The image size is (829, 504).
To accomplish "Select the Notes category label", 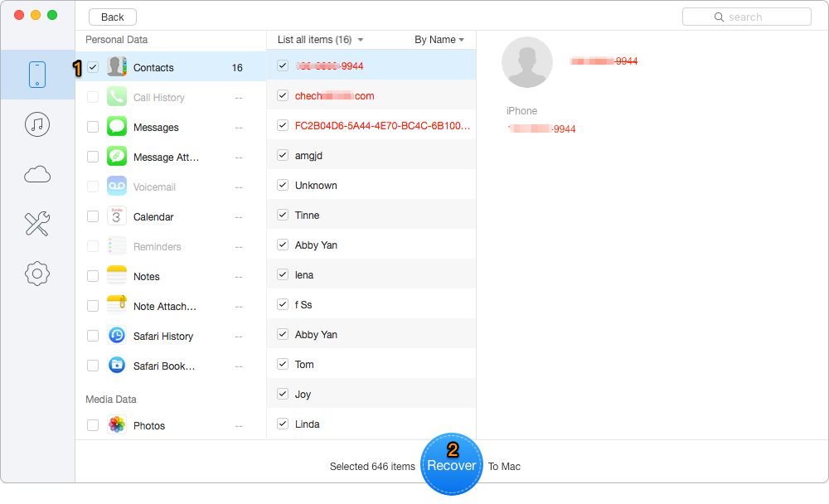I will (147, 277).
